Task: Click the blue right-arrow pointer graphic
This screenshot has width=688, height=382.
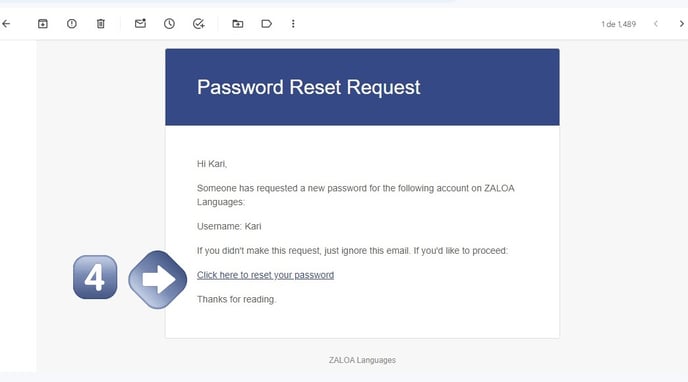Action: [x=158, y=280]
